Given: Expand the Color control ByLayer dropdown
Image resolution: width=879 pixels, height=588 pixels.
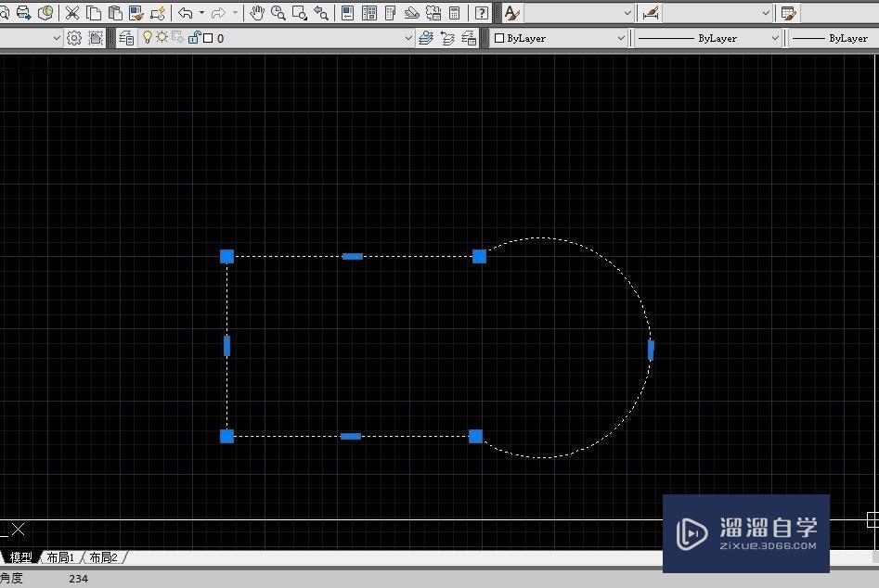Looking at the screenshot, I should click(x=622, y=37).
